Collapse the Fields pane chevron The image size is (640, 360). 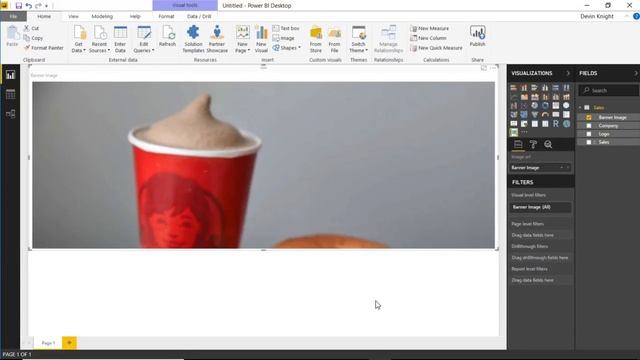(x=636, y=73)
